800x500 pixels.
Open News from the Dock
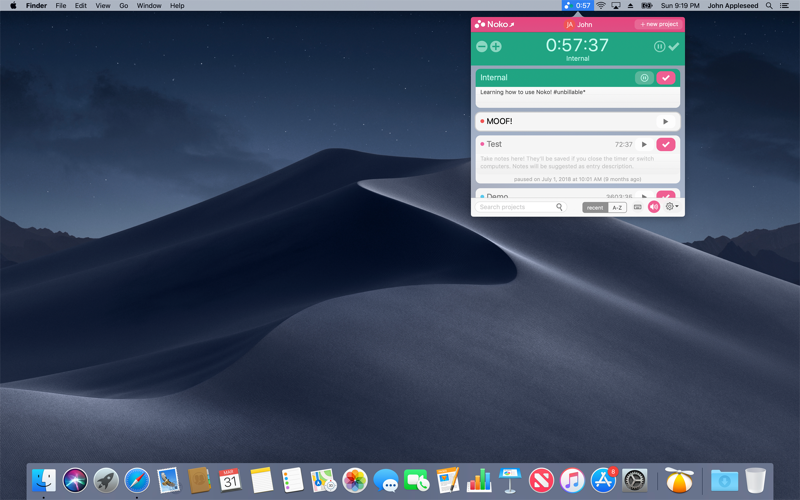[x=541, y=481]
